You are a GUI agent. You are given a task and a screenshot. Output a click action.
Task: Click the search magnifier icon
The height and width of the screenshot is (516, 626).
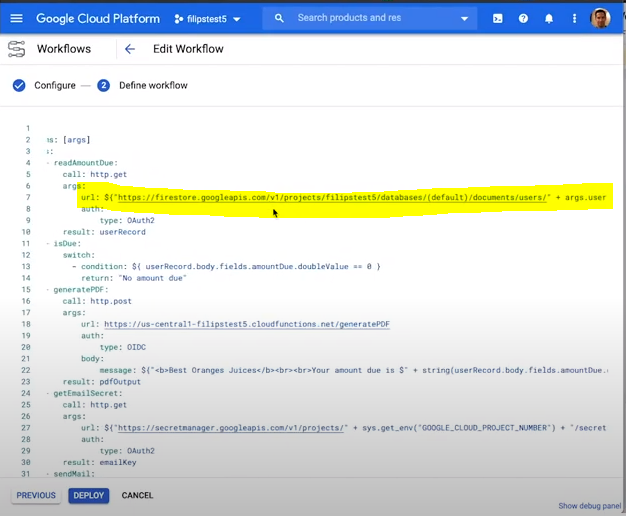[x=279, y=18]
